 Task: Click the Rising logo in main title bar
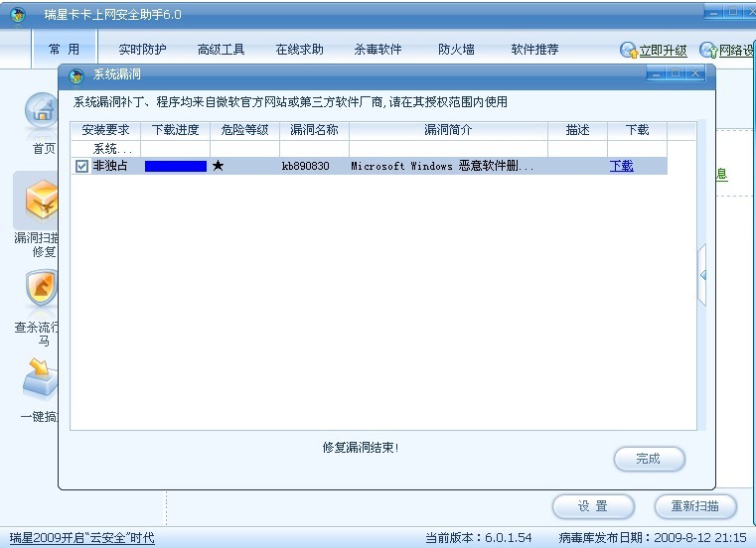click(x=18, y=15)
